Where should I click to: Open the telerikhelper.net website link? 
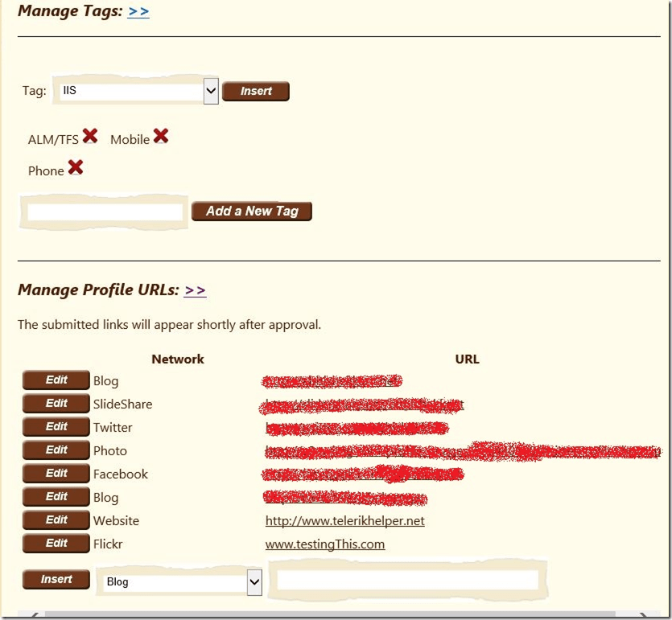tap(344, 521)
